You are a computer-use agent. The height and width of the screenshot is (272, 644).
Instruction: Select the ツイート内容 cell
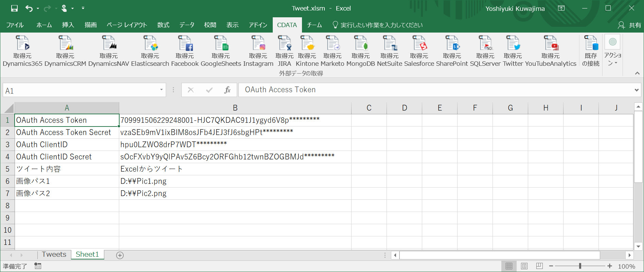coord(67,169)
